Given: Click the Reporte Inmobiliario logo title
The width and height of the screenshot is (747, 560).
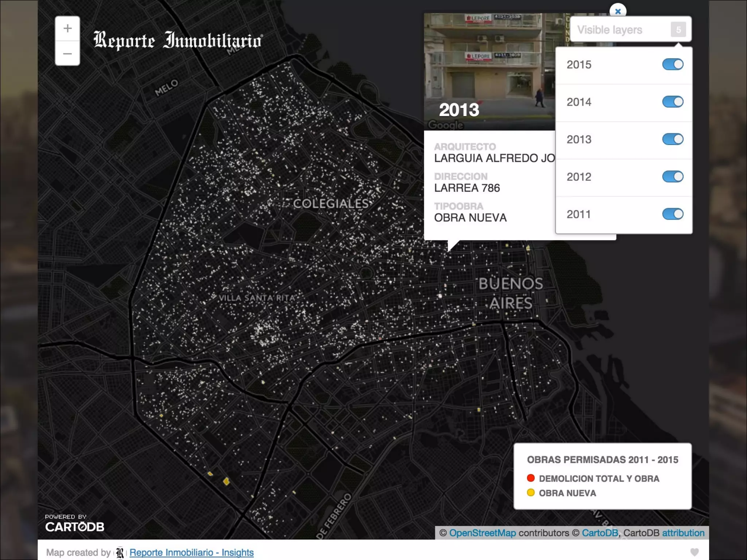Looking at the screenshot, I should [x=178, y=40].
